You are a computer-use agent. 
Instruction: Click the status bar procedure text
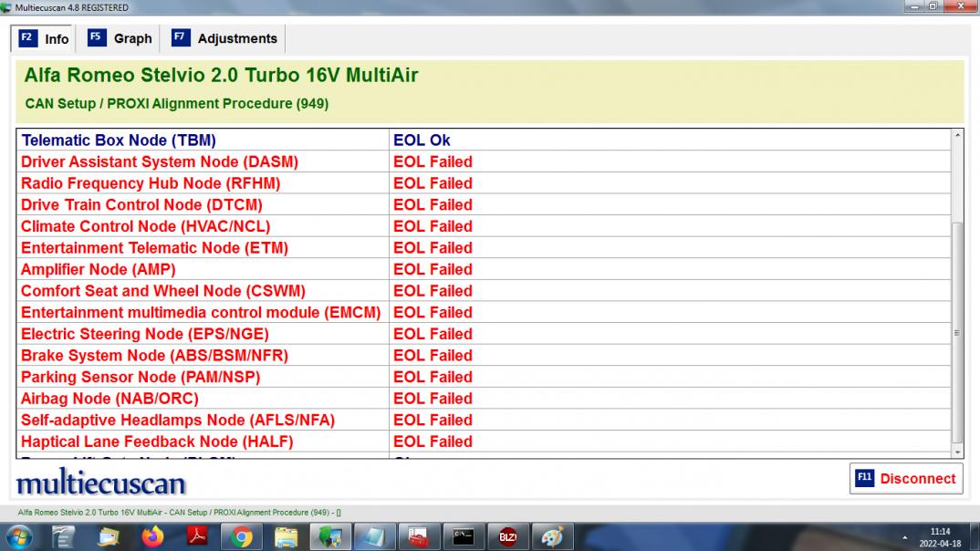[179, 513]
